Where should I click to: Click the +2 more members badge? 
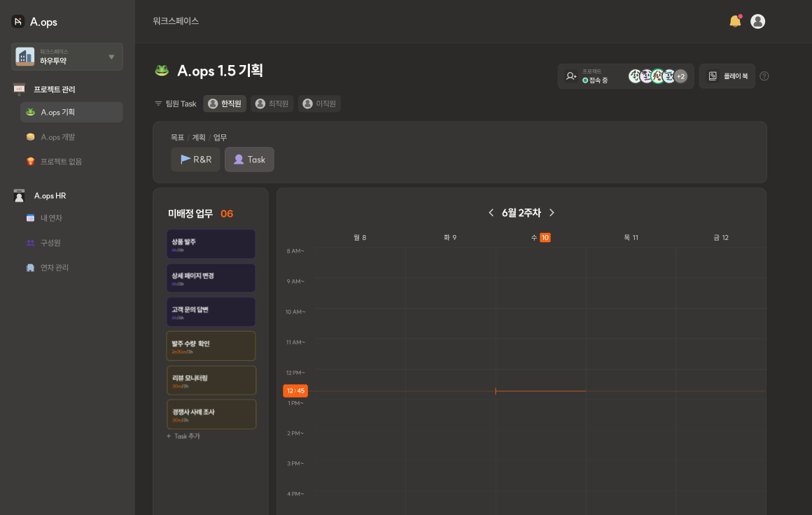[680, 76]
